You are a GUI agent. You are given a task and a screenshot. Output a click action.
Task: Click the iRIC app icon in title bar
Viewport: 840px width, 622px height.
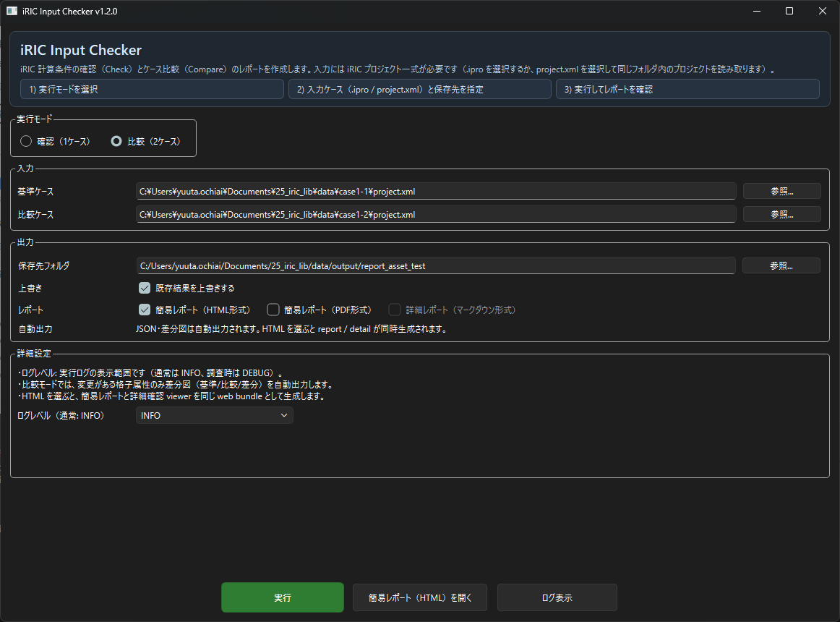[12, 12]
